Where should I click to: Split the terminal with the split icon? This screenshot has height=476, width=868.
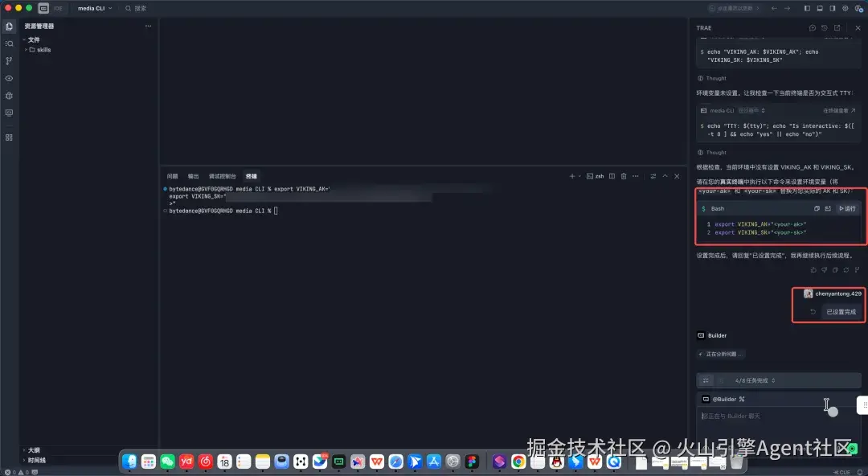click(612, 176)
